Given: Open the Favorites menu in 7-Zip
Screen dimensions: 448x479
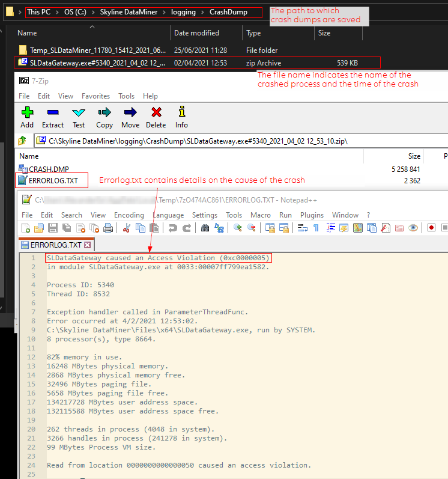Looking at the screenshot, I should (95, 96).
